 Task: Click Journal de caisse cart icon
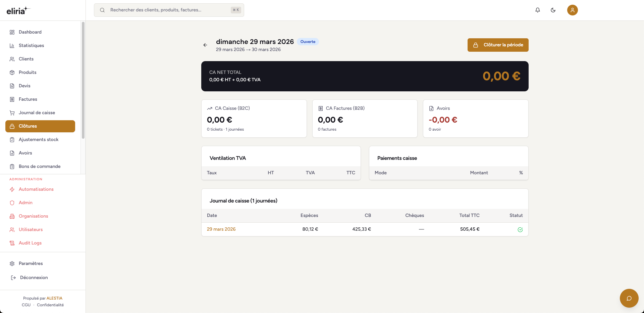click(x=12, y=113)
